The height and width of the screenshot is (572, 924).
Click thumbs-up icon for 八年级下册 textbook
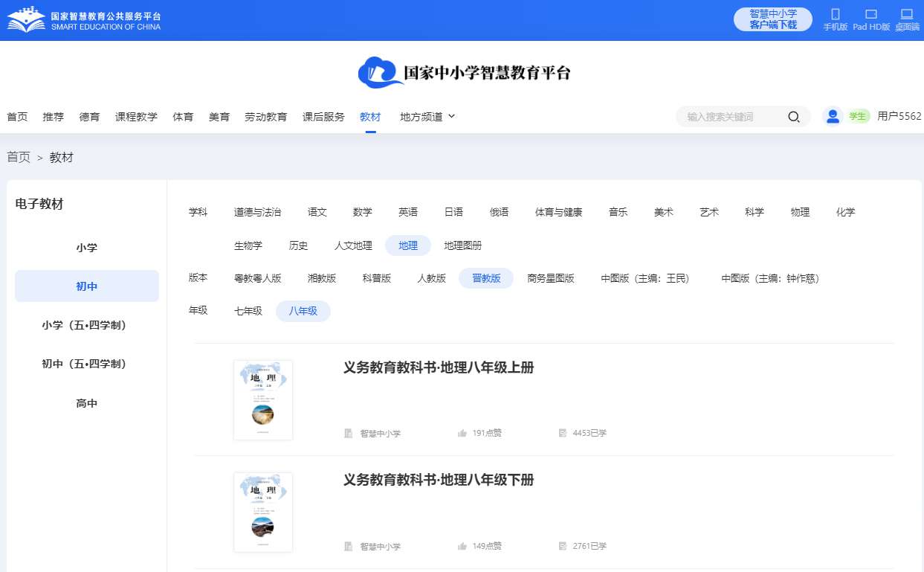pos(462,546)
